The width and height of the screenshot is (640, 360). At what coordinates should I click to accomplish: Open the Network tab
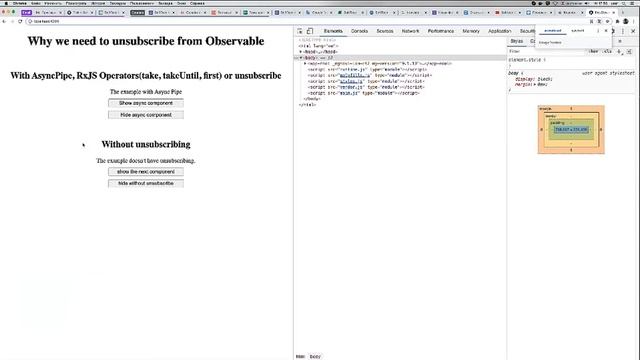pyautogui.click(x=410, y=31)
